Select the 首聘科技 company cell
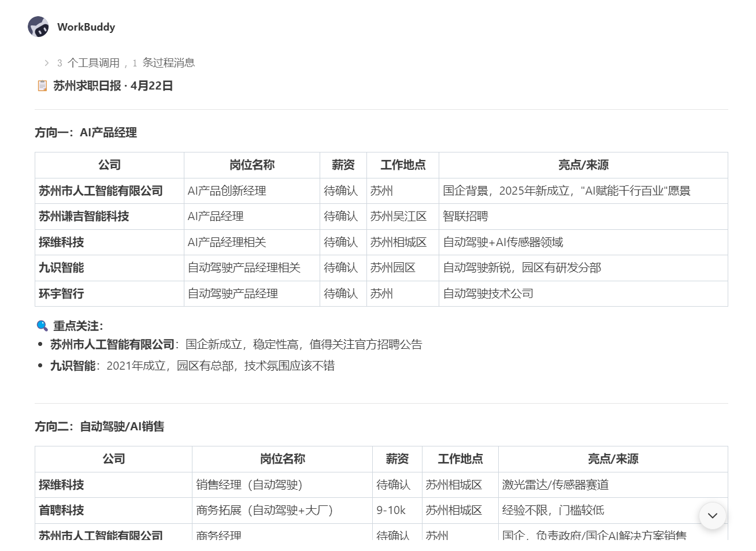756x551 pixels. pos(61,511)
